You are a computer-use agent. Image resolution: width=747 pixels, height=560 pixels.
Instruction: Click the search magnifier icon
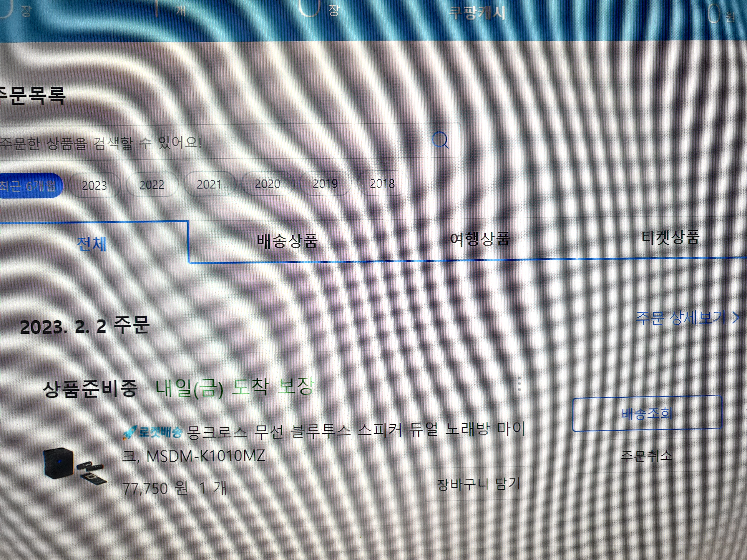pos(440,140)
